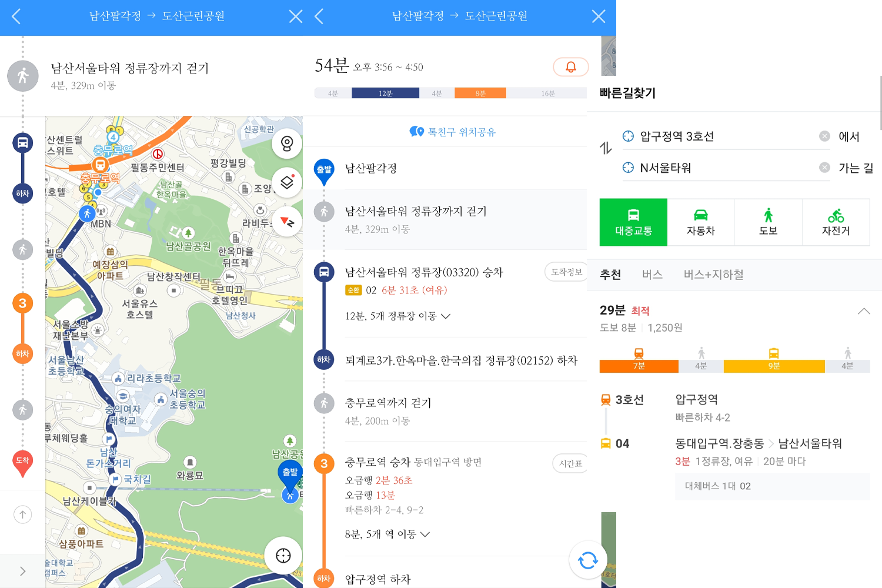Clear the N서울타워 destination input

click(x=824, y=167)
